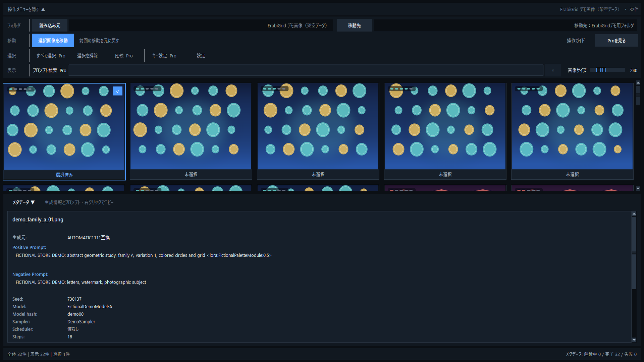
Task: Uncheck the checkmark on the selected first thumbnail
Action: (x=118, y=91)
